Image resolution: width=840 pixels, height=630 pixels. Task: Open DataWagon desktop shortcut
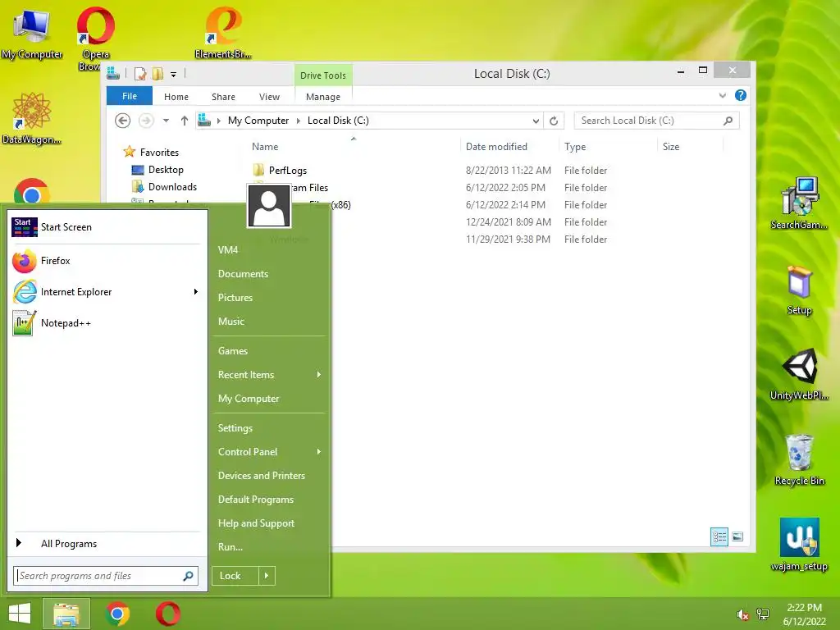point(31,118)
